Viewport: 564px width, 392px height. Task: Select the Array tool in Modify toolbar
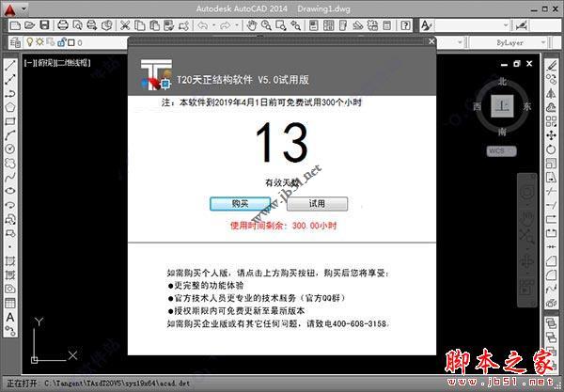click(x=551, y=121)
